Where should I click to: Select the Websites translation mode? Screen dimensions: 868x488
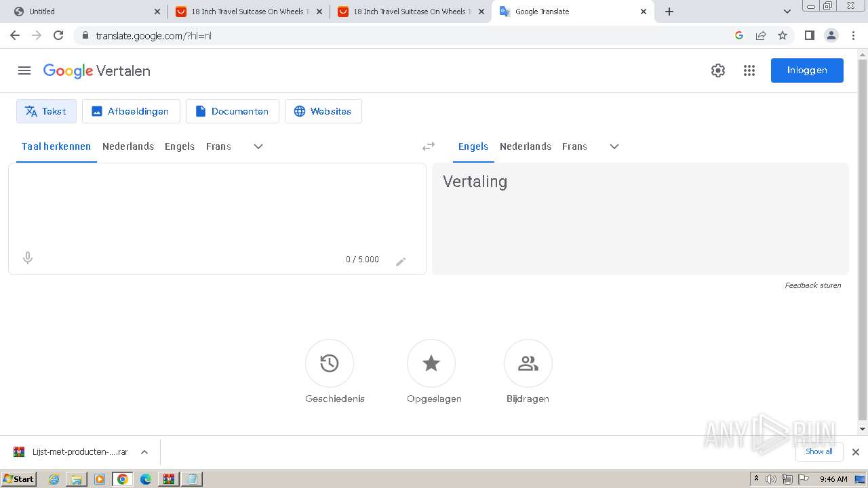coord(323,111)
